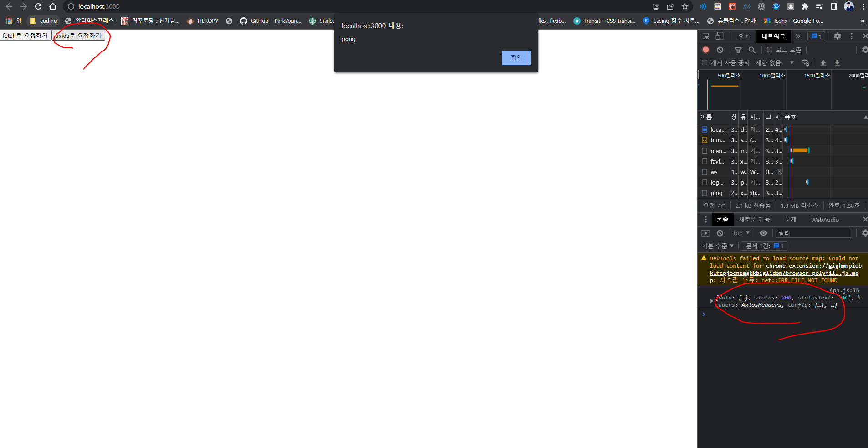Toggle the network filter bar

click(x=738, y=50)
